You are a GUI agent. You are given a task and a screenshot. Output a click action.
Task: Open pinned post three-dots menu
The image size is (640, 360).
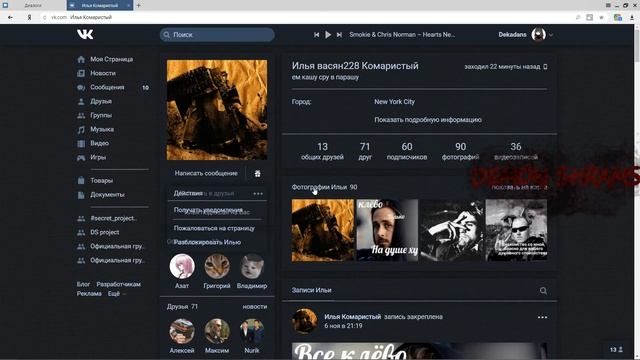pos(542,317)
